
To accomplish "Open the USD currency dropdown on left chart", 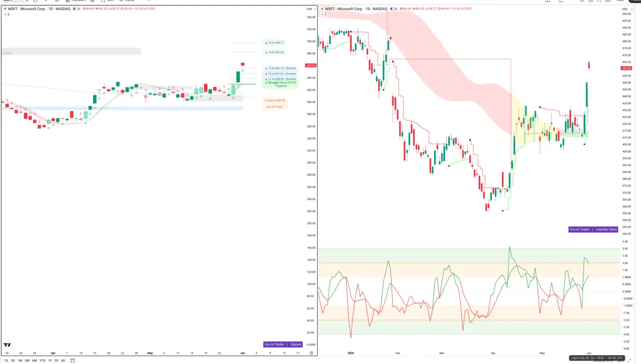I will point(310,9).
